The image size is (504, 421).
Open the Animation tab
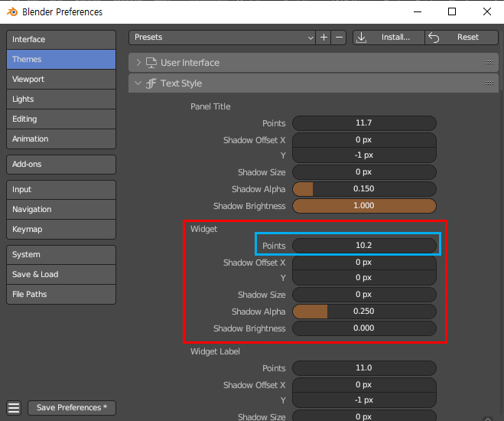click(x=61, y=139)
